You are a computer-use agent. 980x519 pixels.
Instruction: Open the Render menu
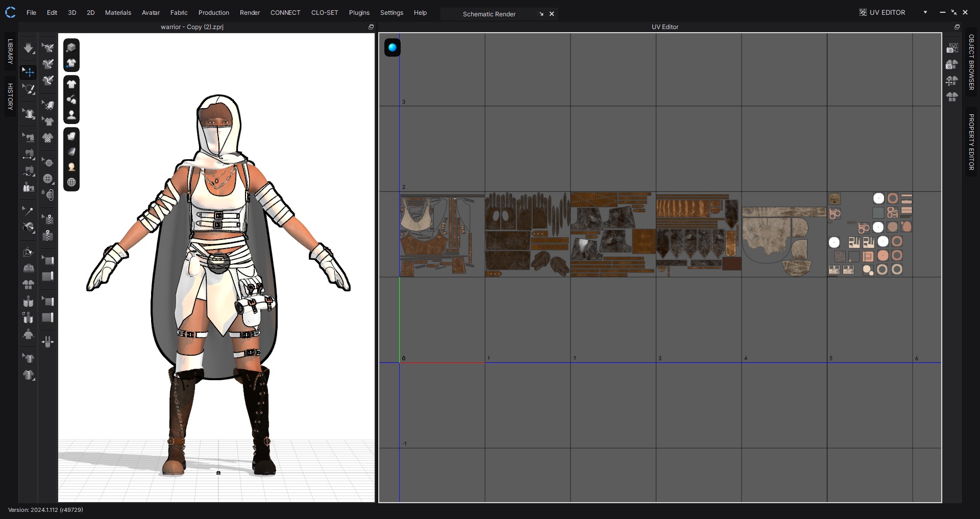[x=250, y=13]
